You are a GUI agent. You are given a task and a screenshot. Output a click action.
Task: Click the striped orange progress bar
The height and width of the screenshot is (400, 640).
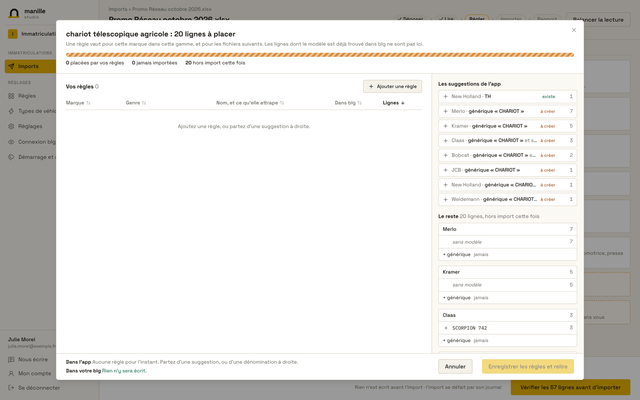pos(320,55)
